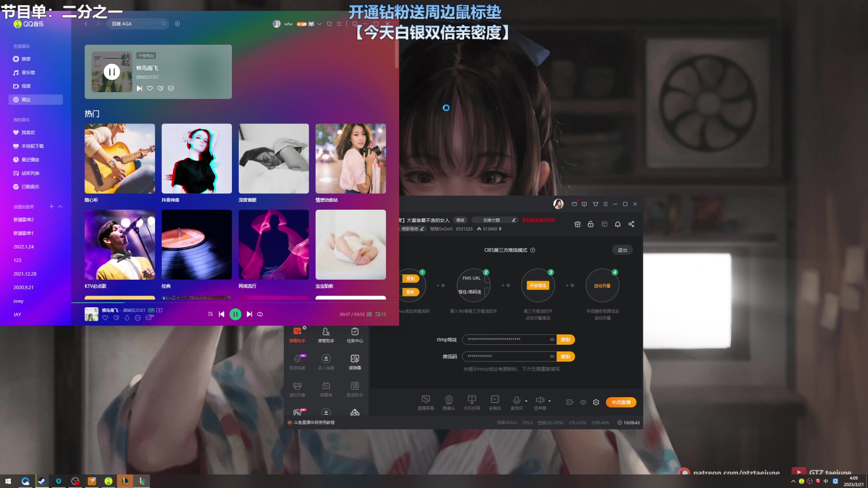Copy the 推流码 with 复制 button
This screenshot has height=488, width=868.
pos(566,357)
